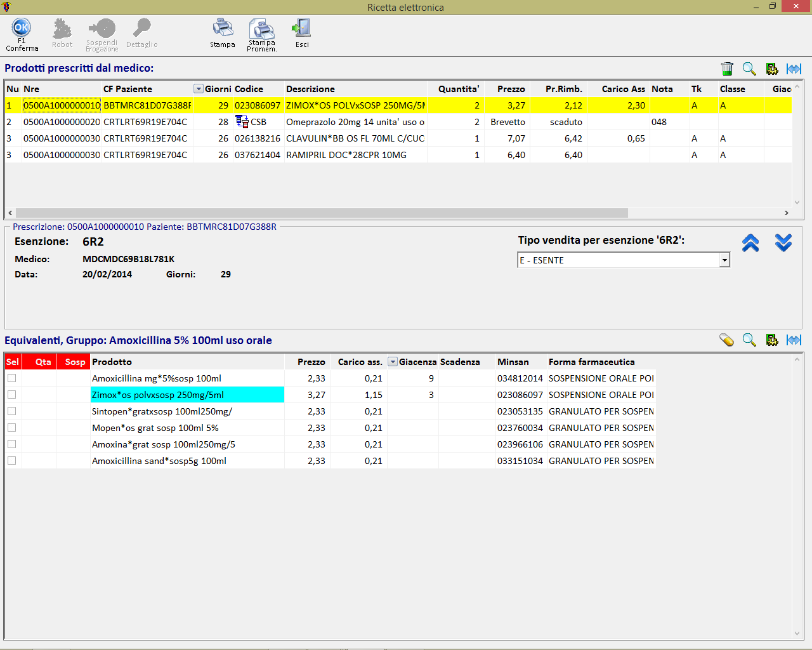Click the sort arrow beside CF Paziente
Screen dimensions: 812x650
199,89
